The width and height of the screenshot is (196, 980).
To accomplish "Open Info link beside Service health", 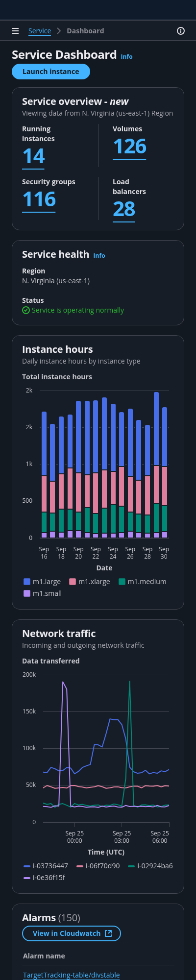I will tap(99, 256).
